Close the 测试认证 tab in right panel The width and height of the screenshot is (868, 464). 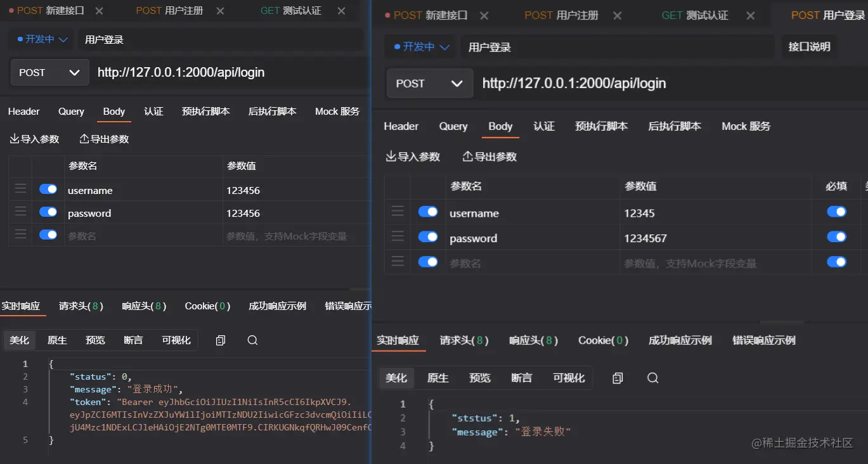tap(751, 16)
